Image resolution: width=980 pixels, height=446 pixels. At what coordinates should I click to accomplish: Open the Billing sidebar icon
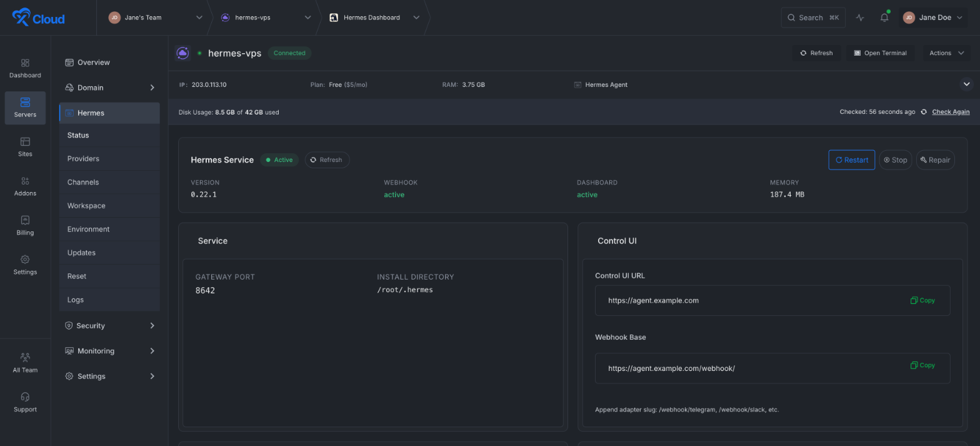pyautogui.click(x=25, y=220)
